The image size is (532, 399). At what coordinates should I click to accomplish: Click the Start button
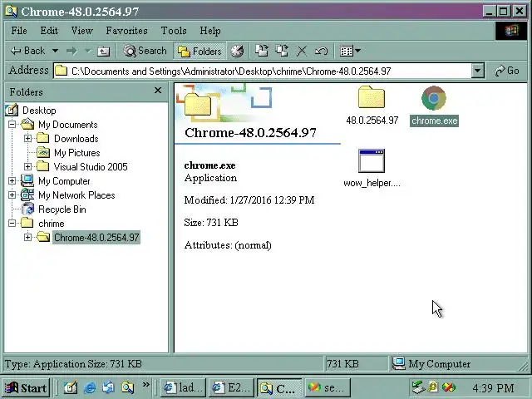27,387
